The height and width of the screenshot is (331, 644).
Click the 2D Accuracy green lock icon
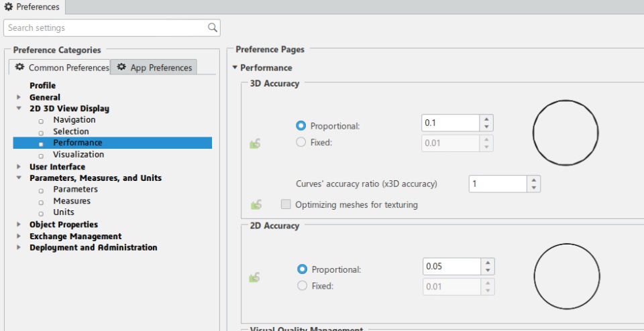[255, 277]
